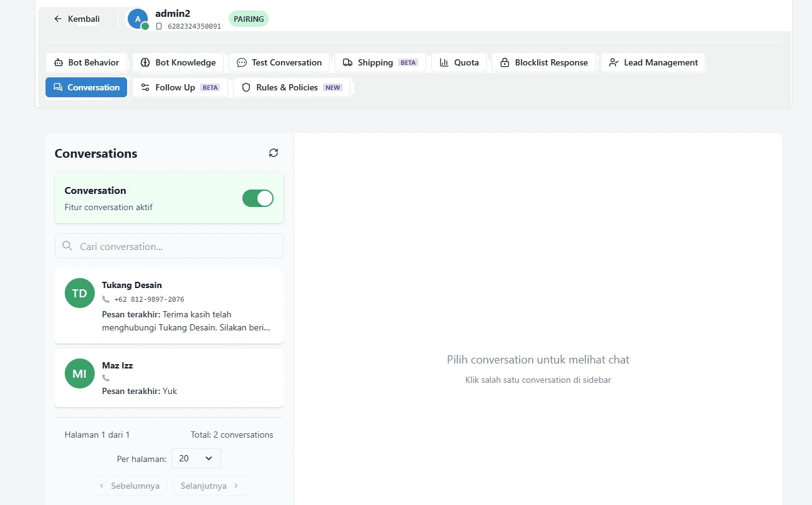Screen dimensions: 812x505
Task: Click the TD avatar of Tukang Desain
Action: coord(80,293)
